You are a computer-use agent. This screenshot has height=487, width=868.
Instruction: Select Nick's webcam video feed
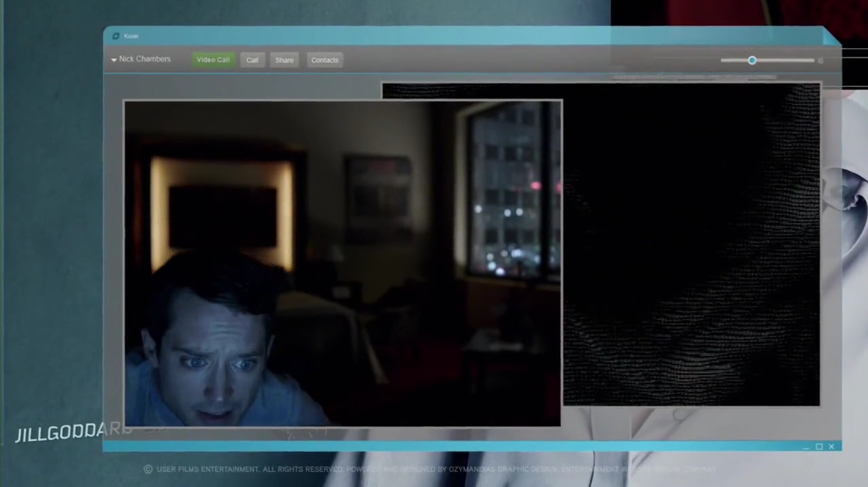[x=342, y=263]
